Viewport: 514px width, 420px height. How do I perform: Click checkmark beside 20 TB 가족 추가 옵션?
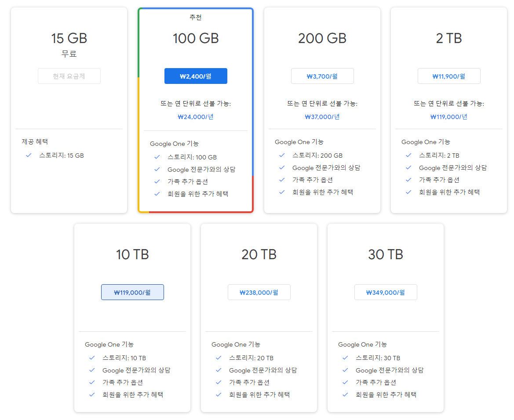pyautogui.click(x=219, y=382)
